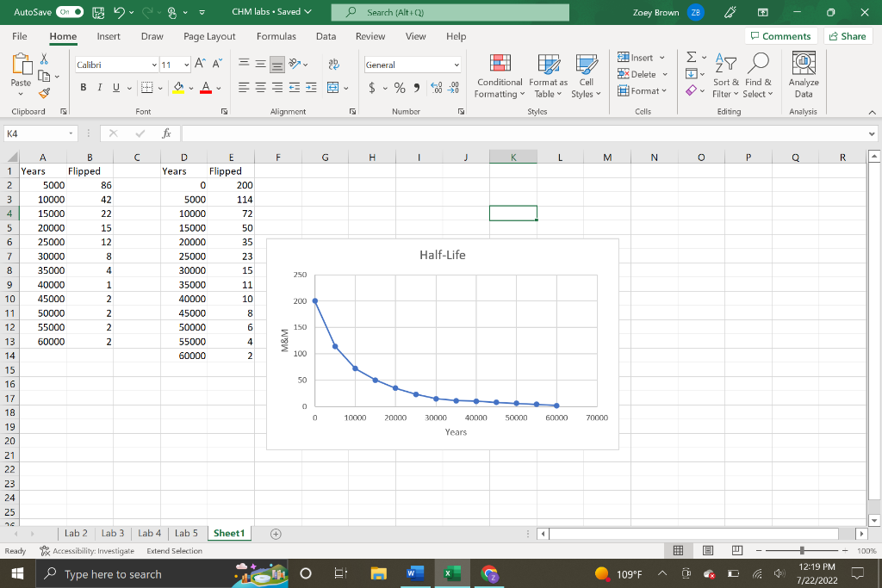Toggle the AutoSave switch
Screen dimensions: 882x588
click(x=70, y=12)
